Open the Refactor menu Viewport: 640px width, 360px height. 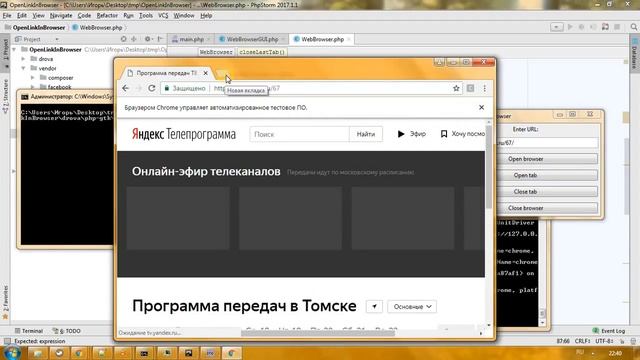(107, 16)
